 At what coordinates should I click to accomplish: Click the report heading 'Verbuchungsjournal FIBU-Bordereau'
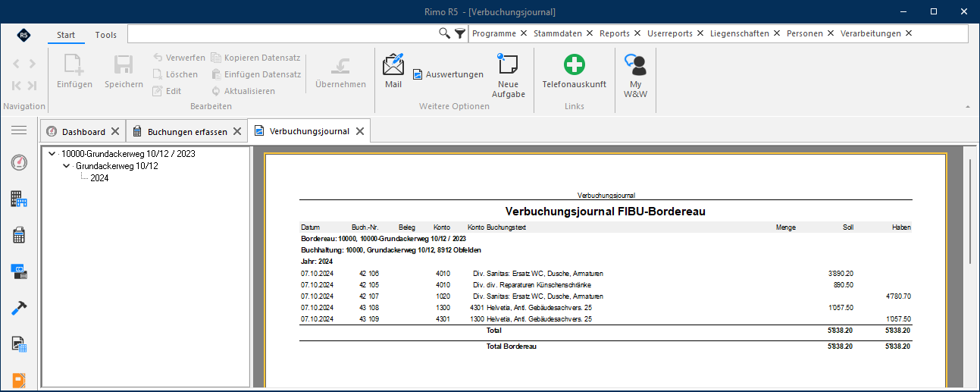point(606,212)
